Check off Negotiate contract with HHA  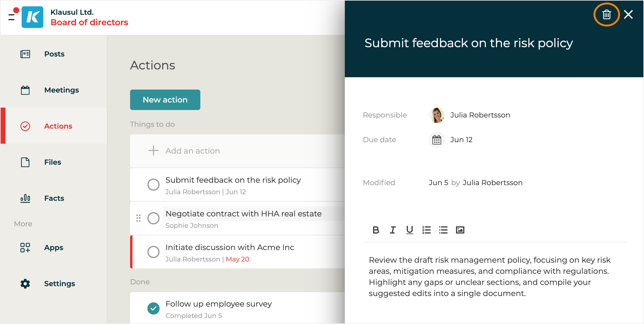153,218
